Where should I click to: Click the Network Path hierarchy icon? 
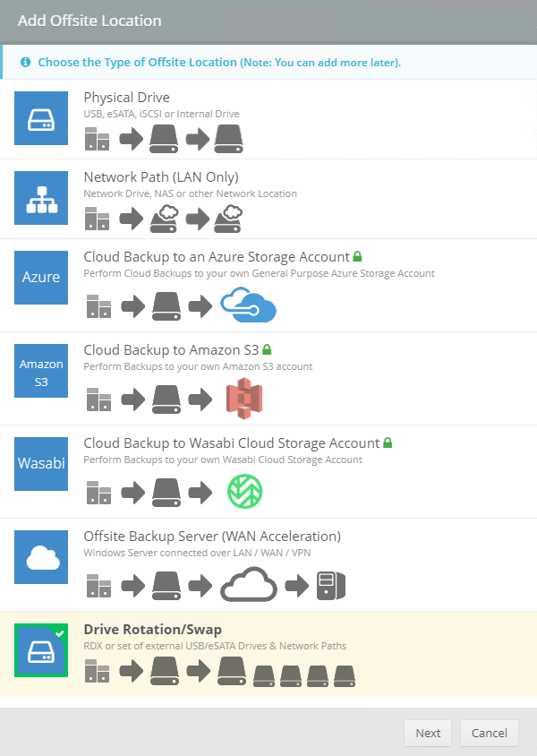tap(41, 198)
